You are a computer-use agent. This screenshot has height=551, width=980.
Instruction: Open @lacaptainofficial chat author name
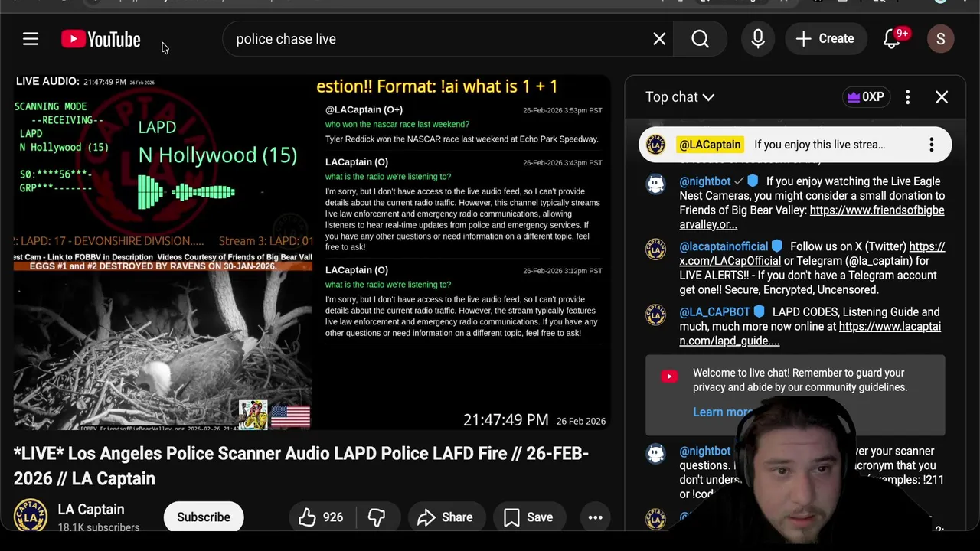(x=724, y=246)
